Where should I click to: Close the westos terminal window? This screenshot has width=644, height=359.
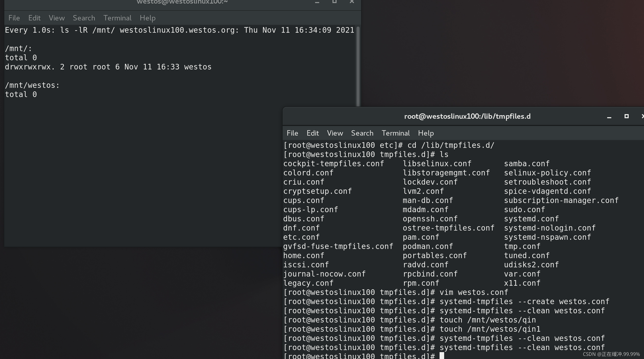tap(352, 2)
